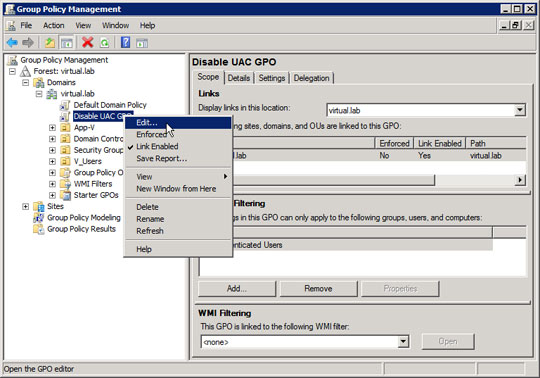The image size is (540, 378).
Task: Toggle Enforced in the context menu
Action: 178,135
